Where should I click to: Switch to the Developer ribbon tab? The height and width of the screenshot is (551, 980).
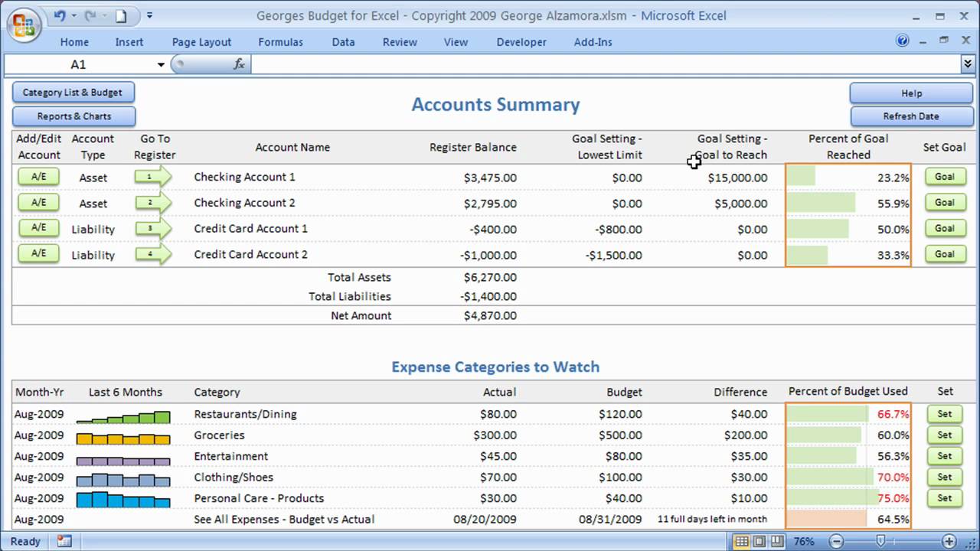point(521,42)
